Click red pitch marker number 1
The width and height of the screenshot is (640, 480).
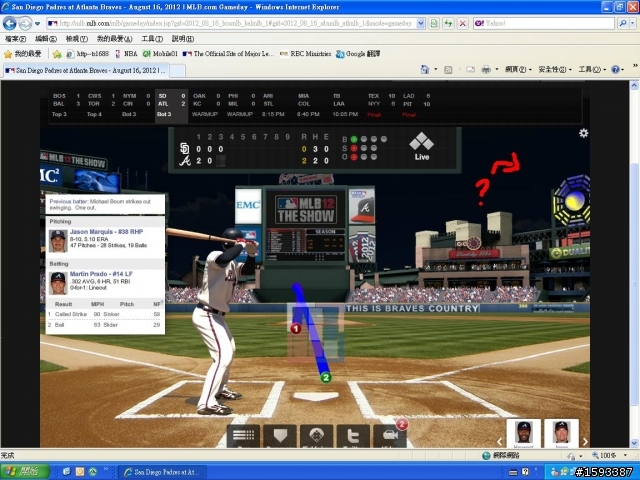click(x=296, y=328)
